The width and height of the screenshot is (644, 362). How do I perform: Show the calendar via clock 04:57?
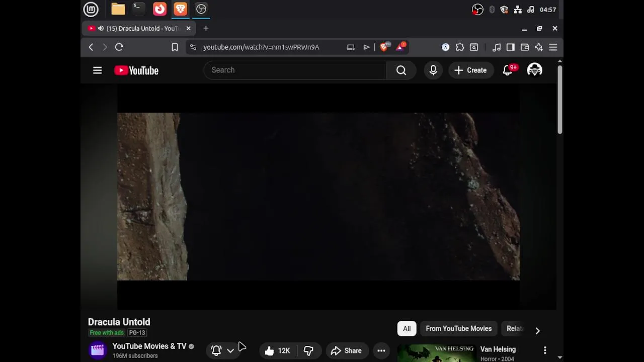click(x=548, y=10)
